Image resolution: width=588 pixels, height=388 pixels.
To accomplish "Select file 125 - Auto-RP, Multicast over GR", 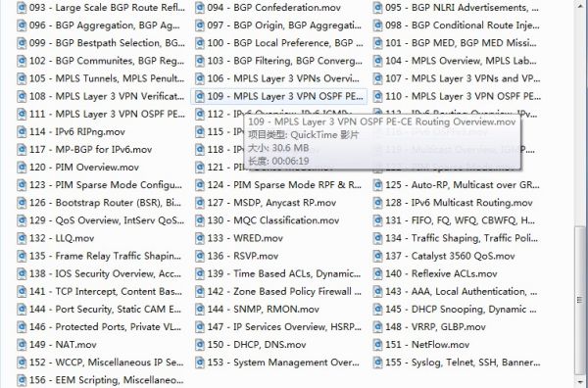I will tap(457, 185).
